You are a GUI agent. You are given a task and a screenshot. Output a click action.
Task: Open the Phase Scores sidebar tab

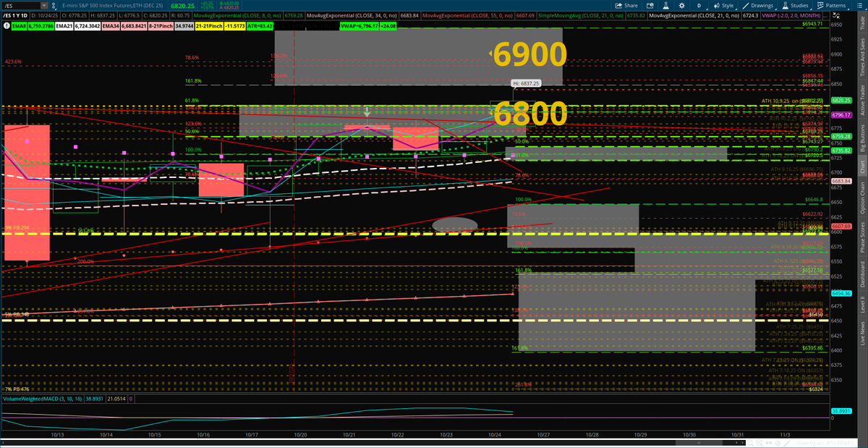(861, 238)
